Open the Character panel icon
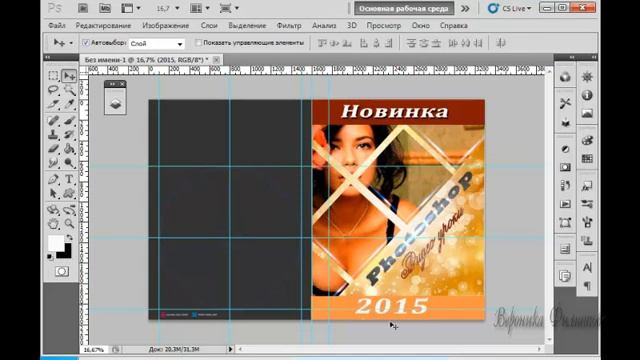 tap(587, 267)
